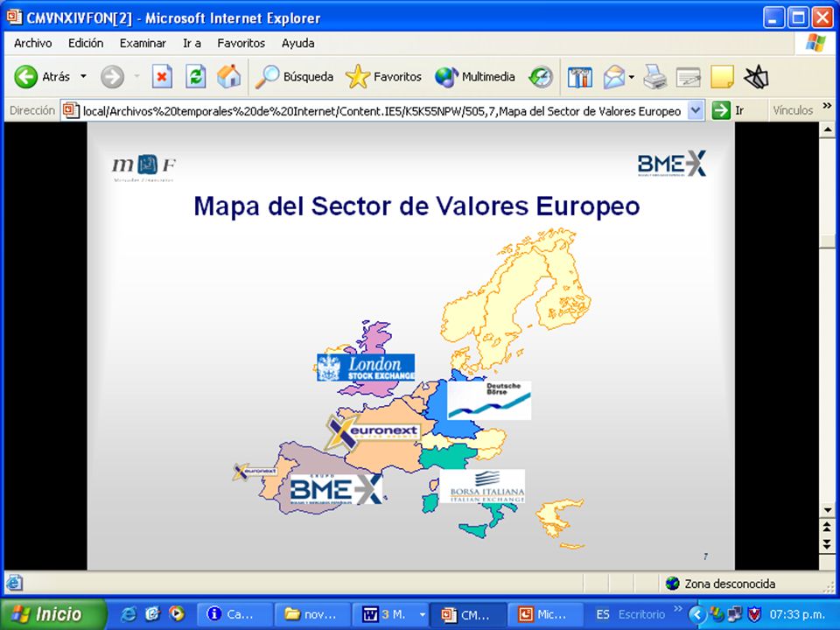Go to previous slide double-up arrow
The image size is (840, 630).
827,527
